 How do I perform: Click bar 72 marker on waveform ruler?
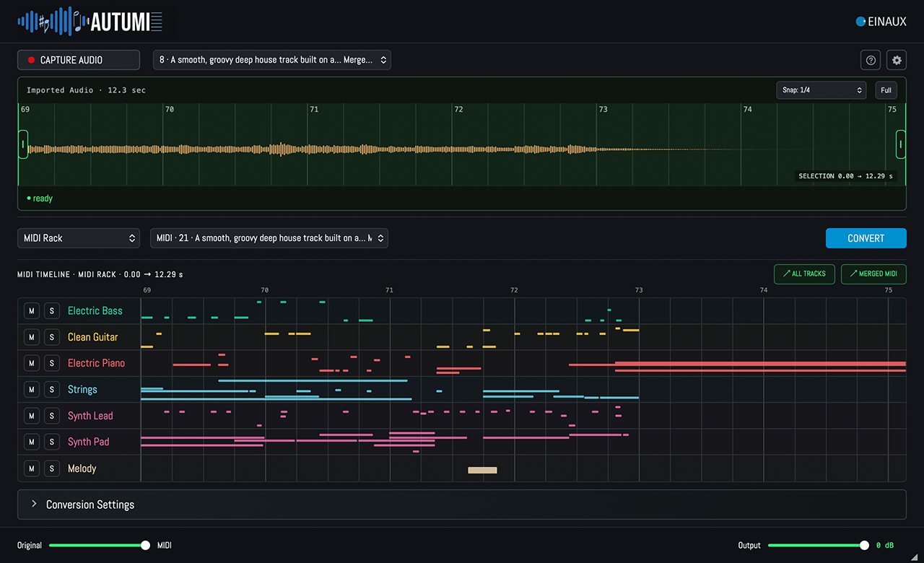click(458, 110)
